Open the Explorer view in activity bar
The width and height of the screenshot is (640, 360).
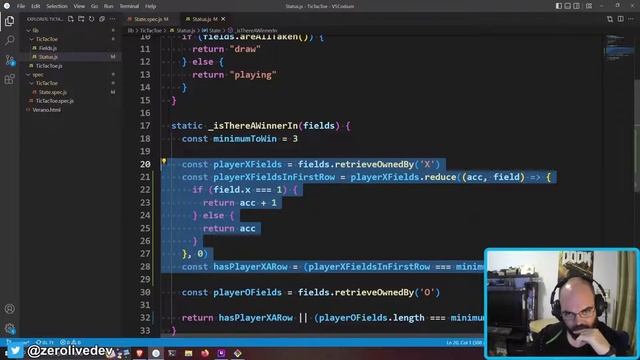[9, 21]
